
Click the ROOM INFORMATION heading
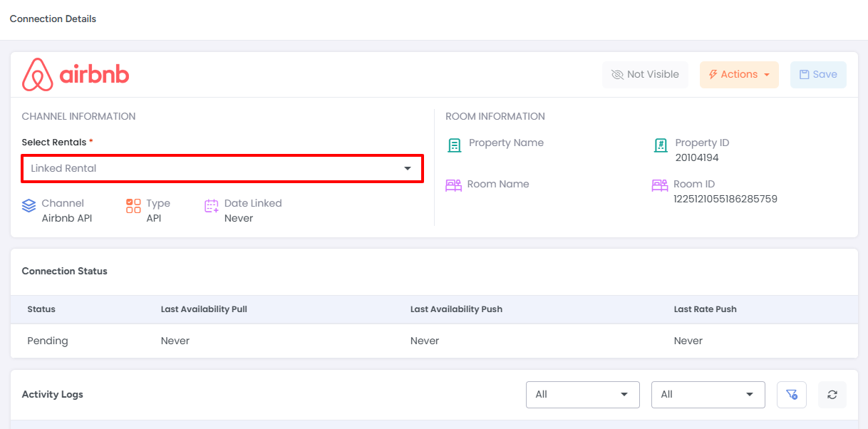coord(495,116)
